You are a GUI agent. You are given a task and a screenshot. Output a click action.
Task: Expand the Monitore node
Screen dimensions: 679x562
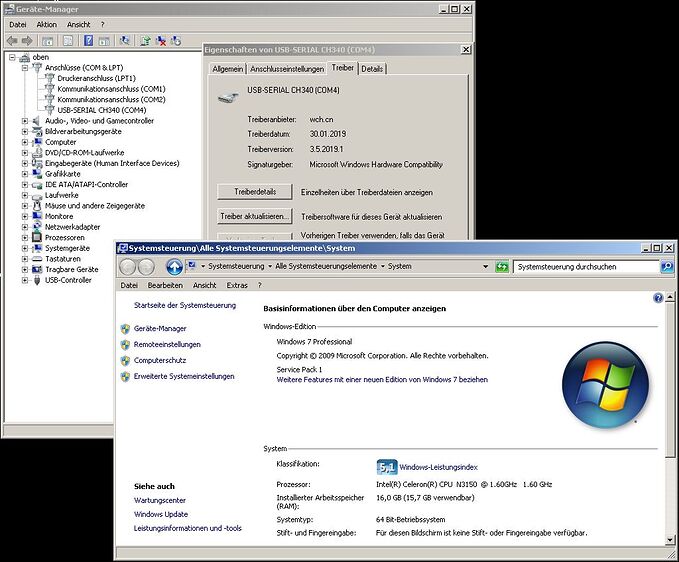coord(25,216)
